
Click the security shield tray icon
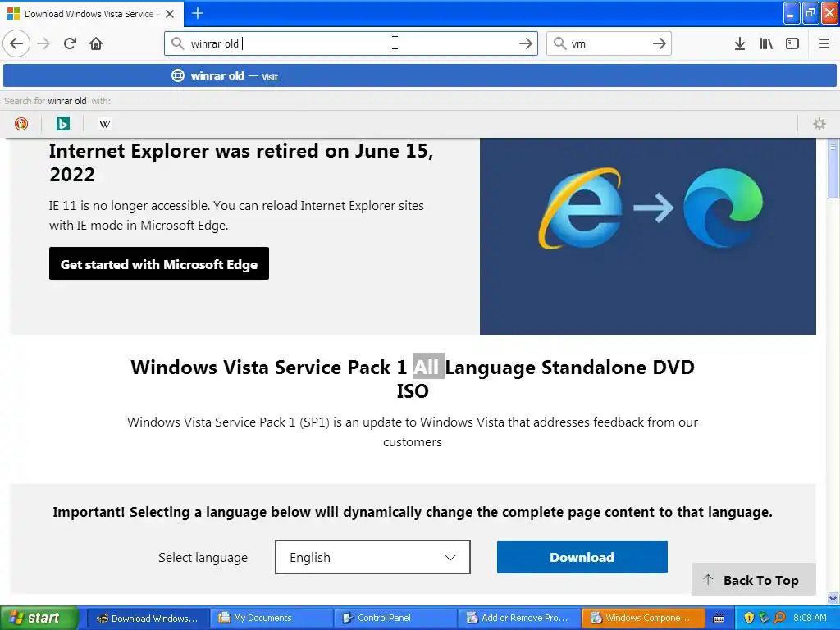[749, 618]
